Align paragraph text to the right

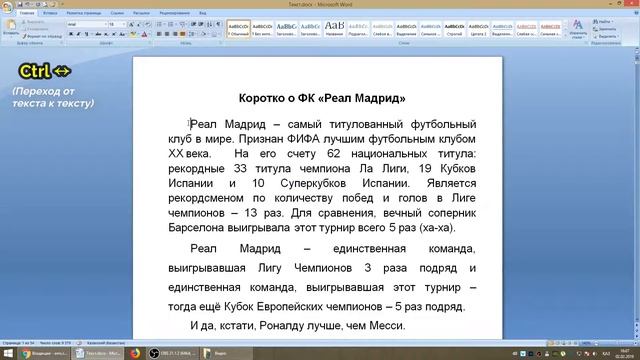click(x=175, y=34)
